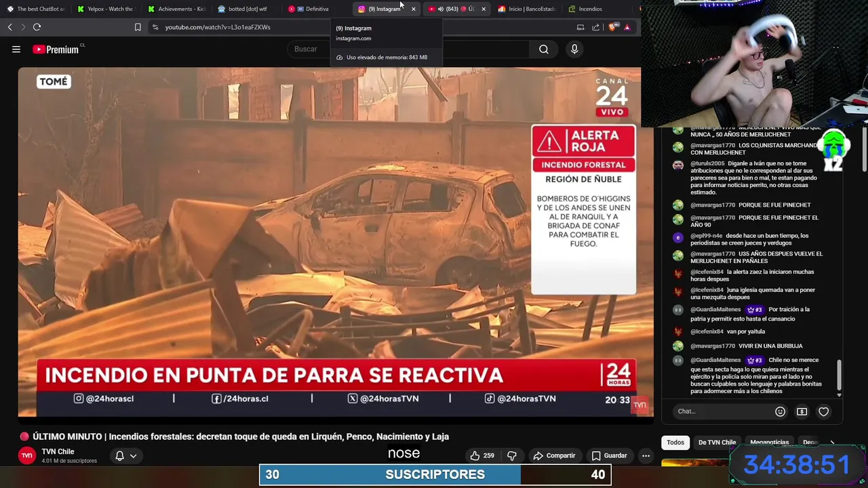Open Brave Shields lion icon
The image size is (868, 488).
pos(614,27)
